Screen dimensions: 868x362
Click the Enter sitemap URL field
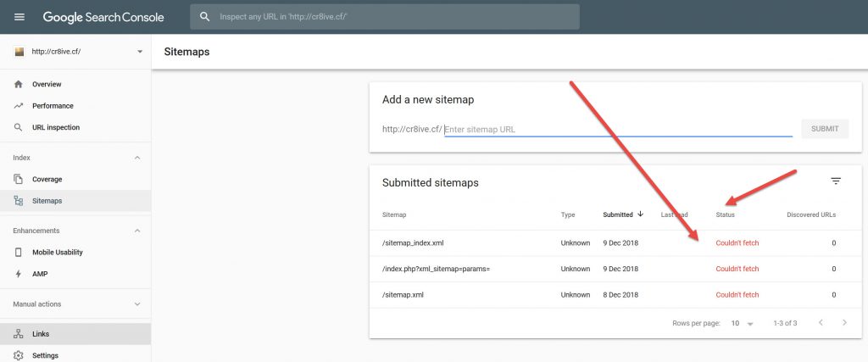617,130
